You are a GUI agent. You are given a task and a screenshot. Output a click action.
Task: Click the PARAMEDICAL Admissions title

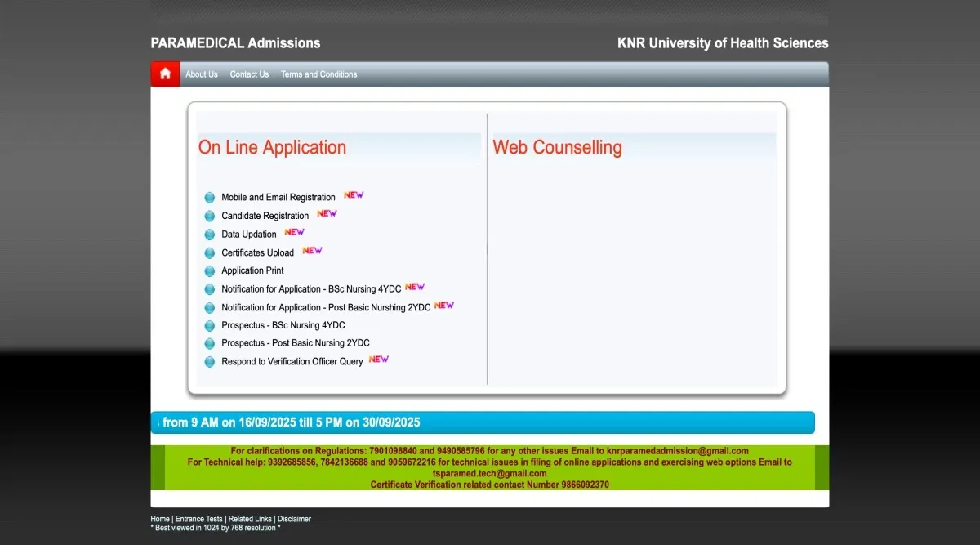[235, 43]
